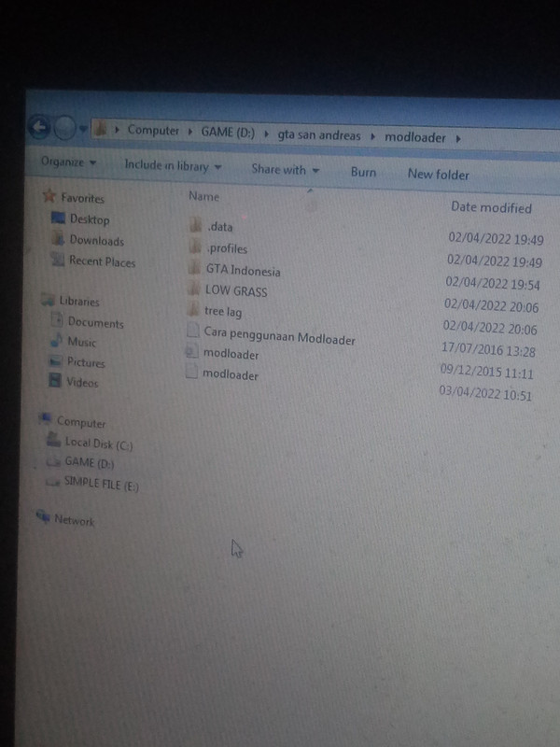Viewport: 560px width, 747px height.
Task: Select the LOW GRASS folder name
Action: coord(236,290)
